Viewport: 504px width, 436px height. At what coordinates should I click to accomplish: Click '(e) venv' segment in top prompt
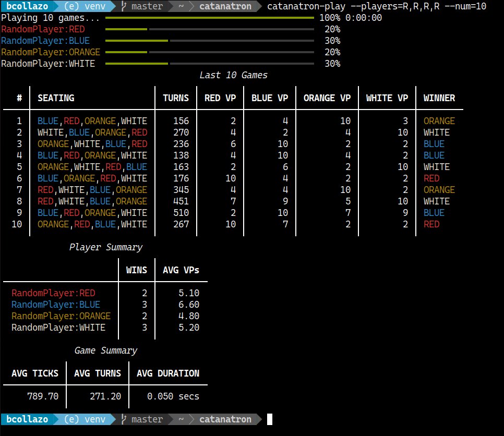[85, 6]
